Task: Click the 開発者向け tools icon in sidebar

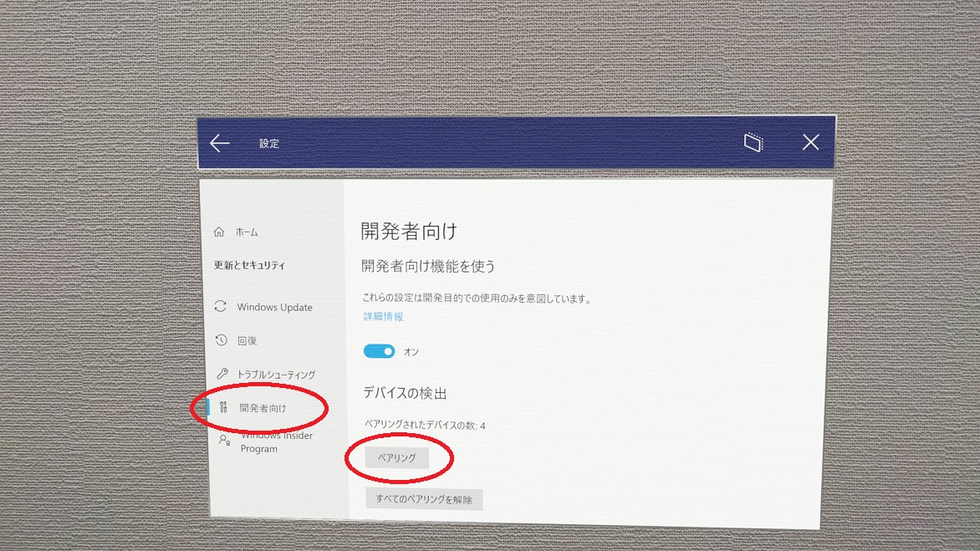Action: pyautogui.click(x=224, y=407)
